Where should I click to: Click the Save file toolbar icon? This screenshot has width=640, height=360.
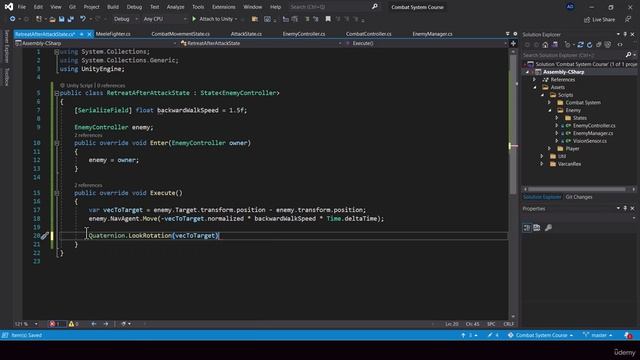click(x=61, y=19)
